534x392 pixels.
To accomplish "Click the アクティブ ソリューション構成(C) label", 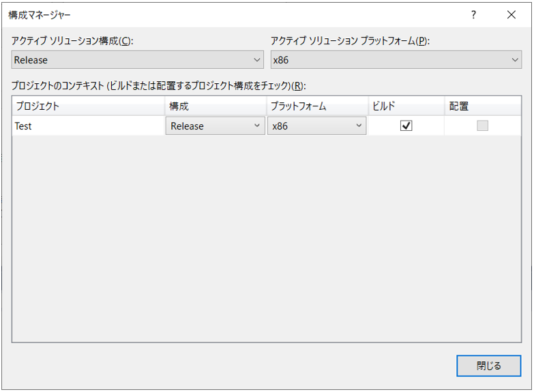I will point(72,41).
